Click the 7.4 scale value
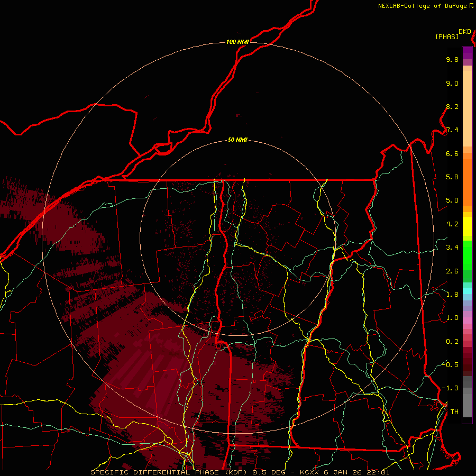This screenshot has width=476, height=476. 452,130
